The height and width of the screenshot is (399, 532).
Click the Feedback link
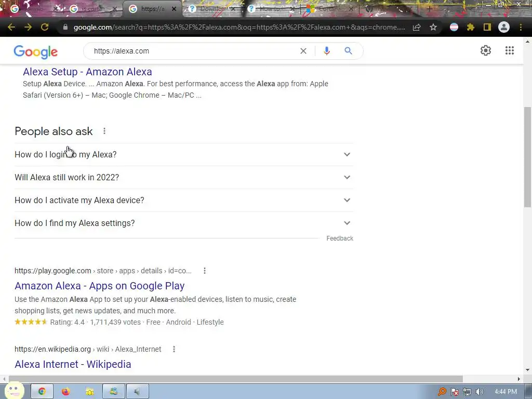tap(340, 238)
